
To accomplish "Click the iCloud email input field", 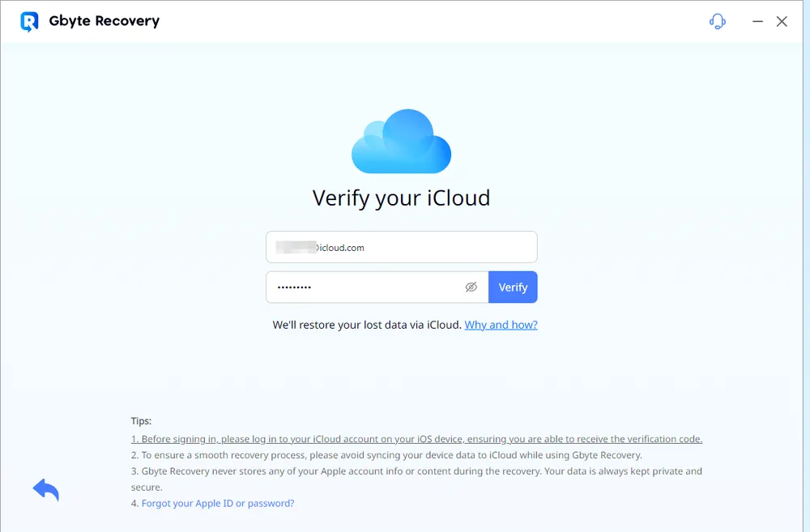I will [x=402, y=247].
